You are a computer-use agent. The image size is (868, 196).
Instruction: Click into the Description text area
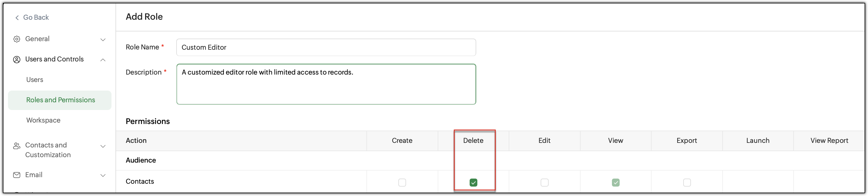pos(326,84)
